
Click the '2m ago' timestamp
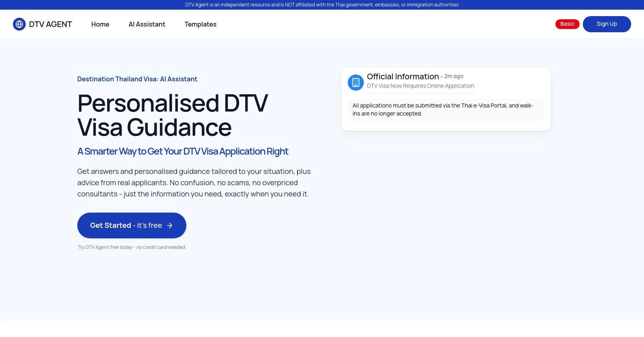[454, 76]
